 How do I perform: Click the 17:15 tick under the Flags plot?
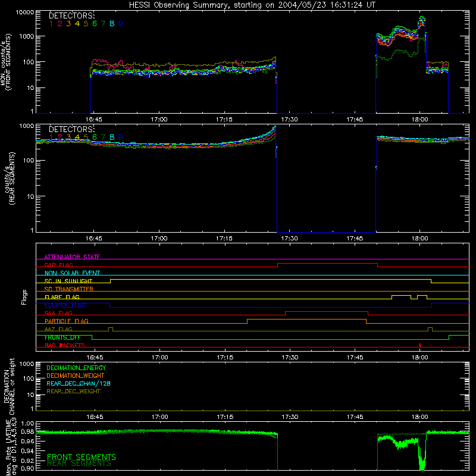click(x=225, y=358)
